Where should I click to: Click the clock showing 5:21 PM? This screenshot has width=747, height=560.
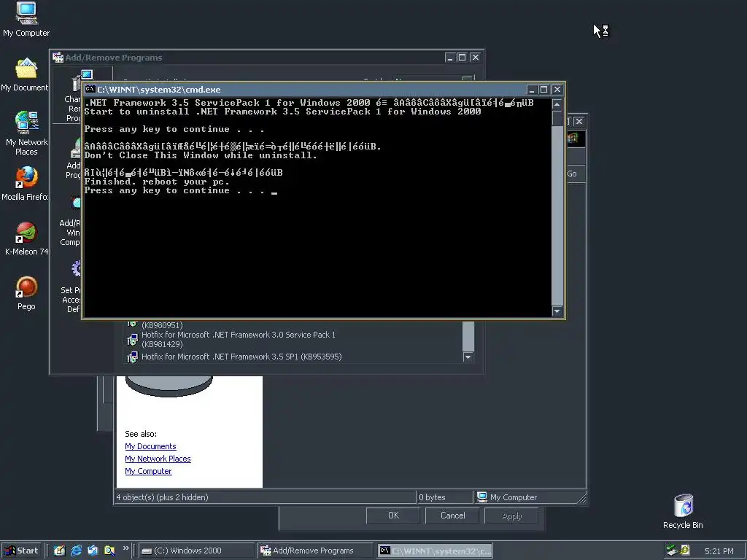coord(719,551)
